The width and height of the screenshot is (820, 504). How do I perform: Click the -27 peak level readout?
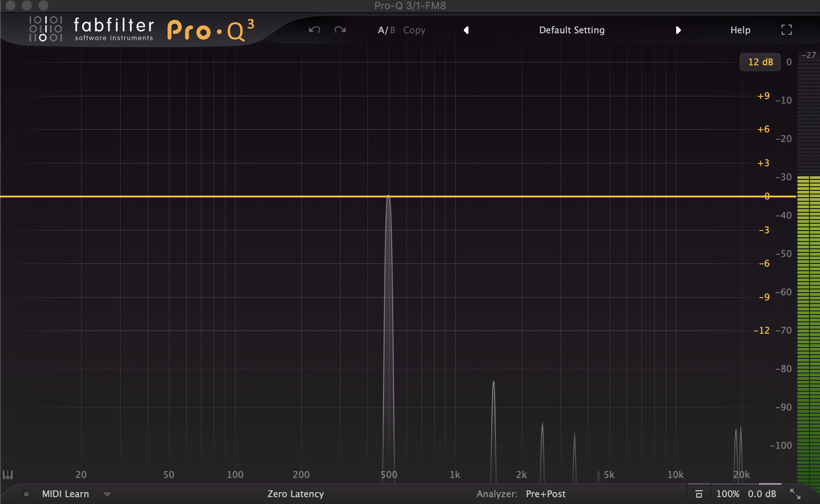pyautogui.click(x=809, y=55)
